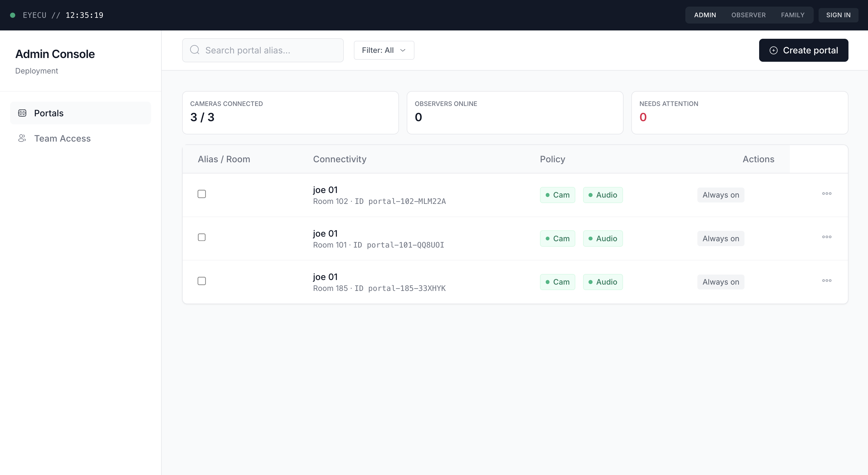Image resolution: width=868 pixels, height=475 pixels.
Task: Click the green status dot beside EYECU
Action: [13, 15]
